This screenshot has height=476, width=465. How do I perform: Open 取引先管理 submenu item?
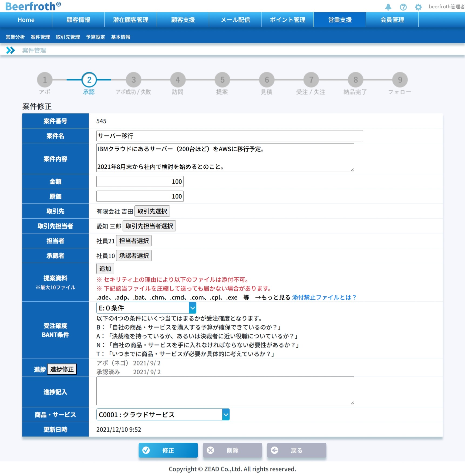[x=68, y=37]
